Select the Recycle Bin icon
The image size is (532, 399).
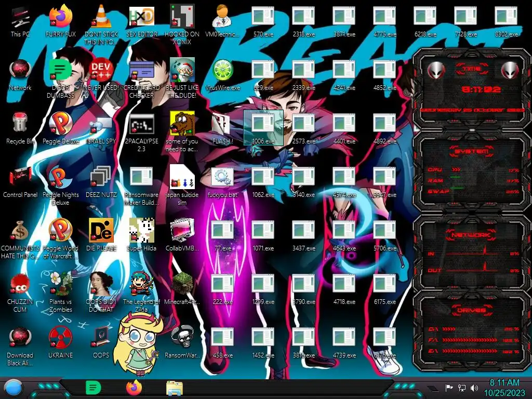20,129
